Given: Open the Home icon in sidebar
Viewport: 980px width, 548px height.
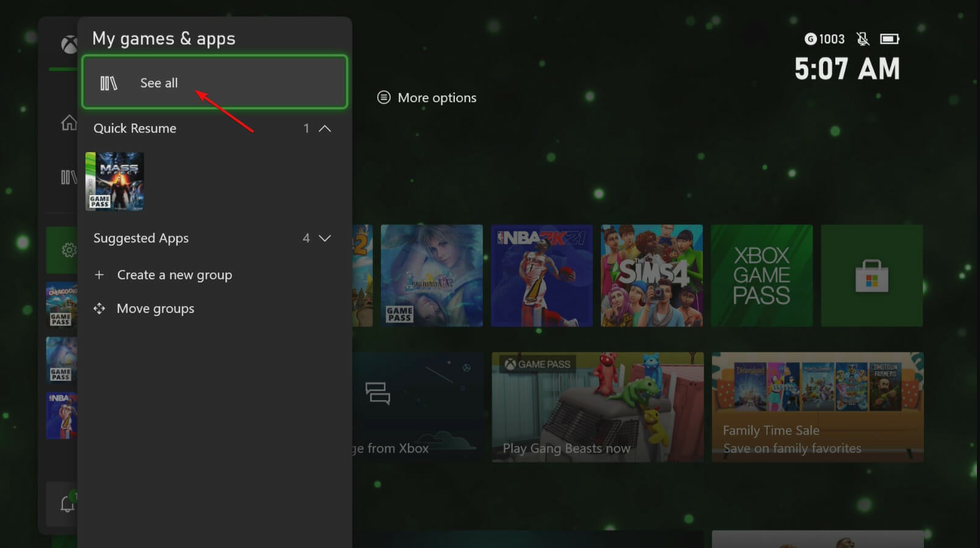Looking at the screenshot, I should [x=68, y=123].
